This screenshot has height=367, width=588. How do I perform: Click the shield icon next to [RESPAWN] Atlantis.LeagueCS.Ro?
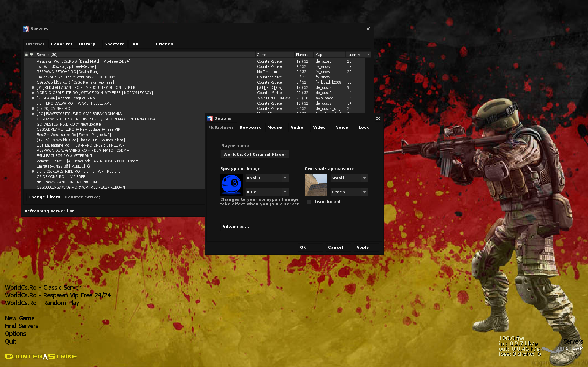tap(33, 98)
